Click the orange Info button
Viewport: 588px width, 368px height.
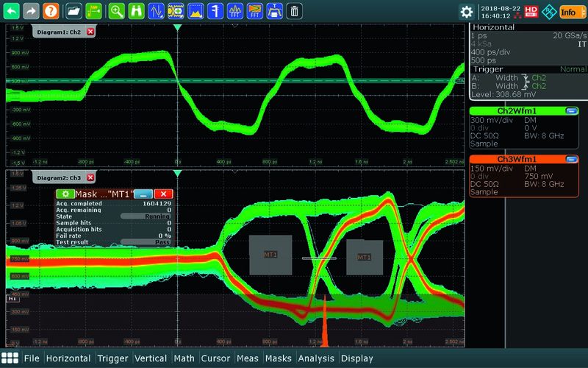pyautogui.click(x=573, y=12)
